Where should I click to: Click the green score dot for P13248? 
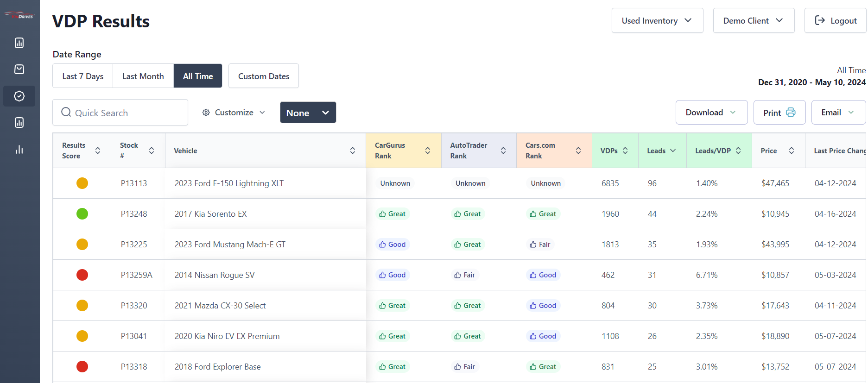tap(82, 214)
